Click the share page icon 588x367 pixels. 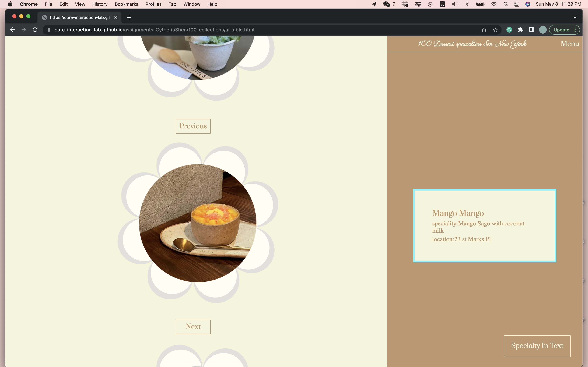484,30
